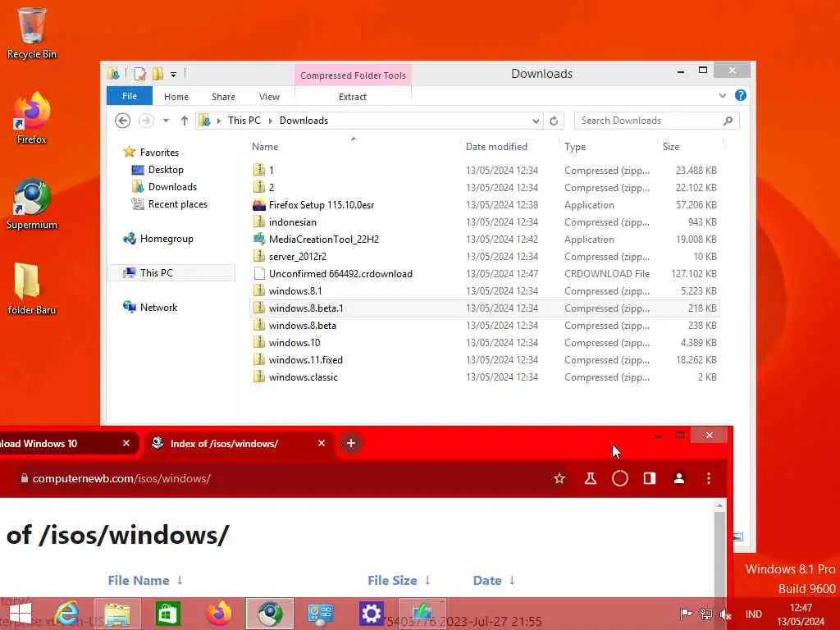Open File Explorer from the taskbar

117,614
